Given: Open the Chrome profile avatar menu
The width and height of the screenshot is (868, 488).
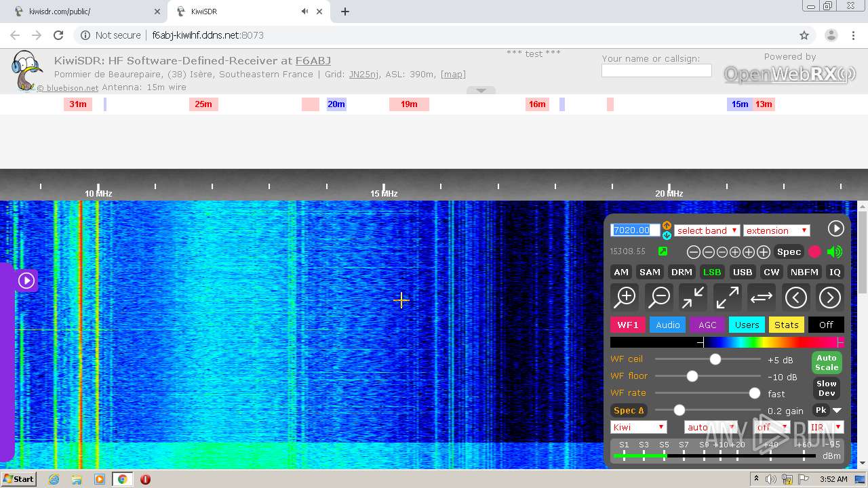Looking at the screenshot, I should (x=831, y=35).
